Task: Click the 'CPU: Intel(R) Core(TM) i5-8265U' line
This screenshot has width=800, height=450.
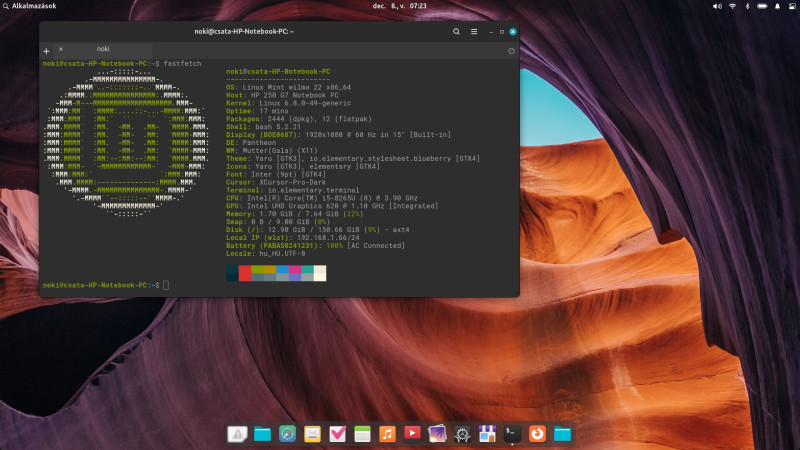Action: click(x=322, y=198)
